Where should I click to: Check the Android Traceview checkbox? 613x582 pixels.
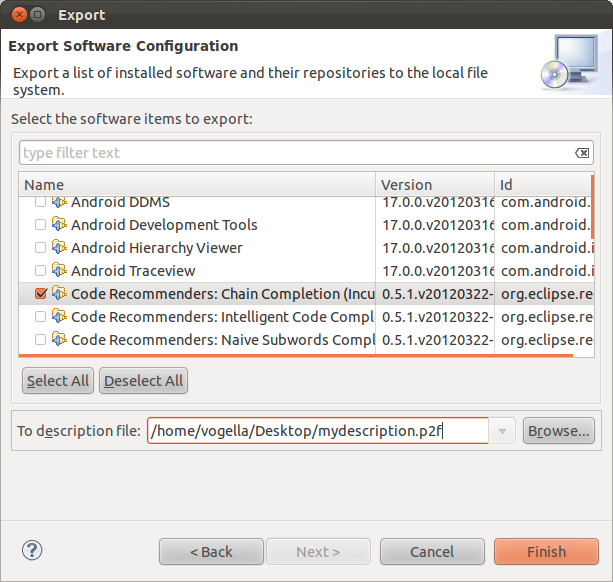(x=40, y=270)
